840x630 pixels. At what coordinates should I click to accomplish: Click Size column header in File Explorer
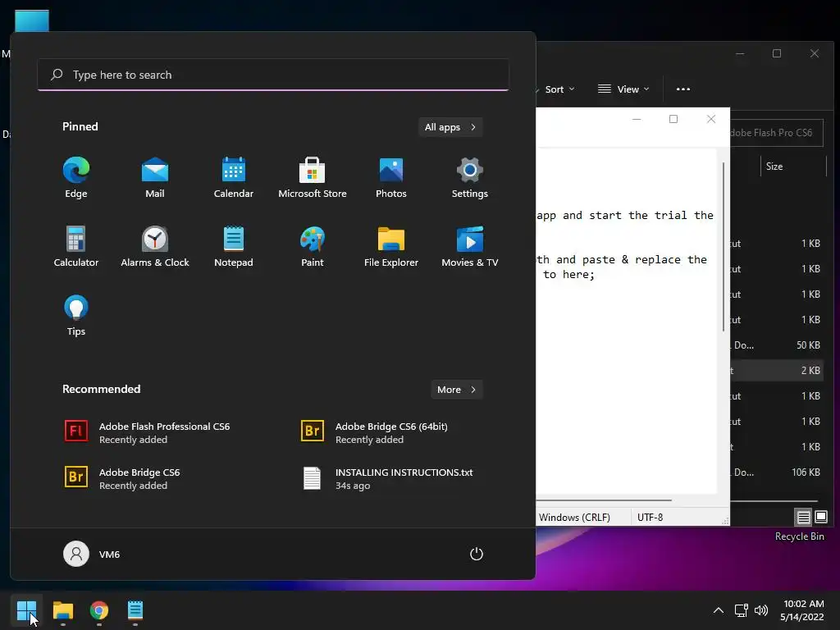(793, 167)
